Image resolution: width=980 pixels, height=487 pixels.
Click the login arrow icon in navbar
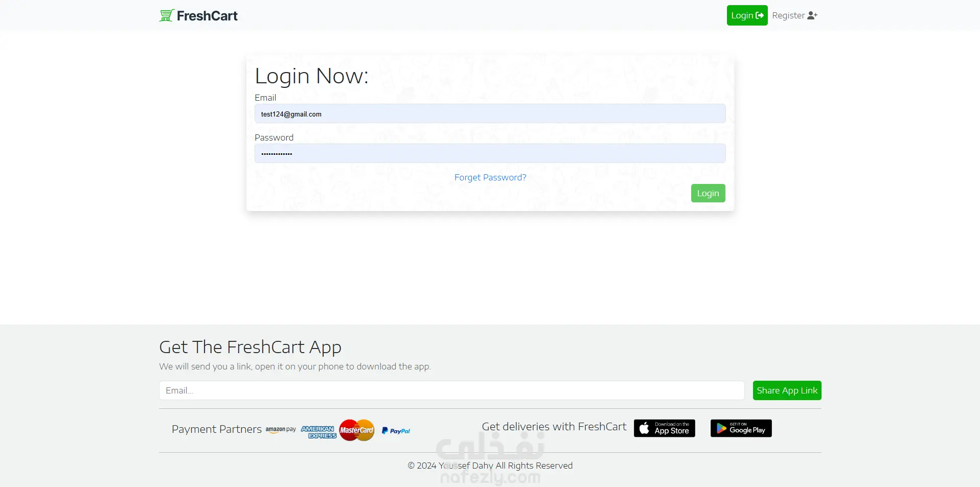760,15
